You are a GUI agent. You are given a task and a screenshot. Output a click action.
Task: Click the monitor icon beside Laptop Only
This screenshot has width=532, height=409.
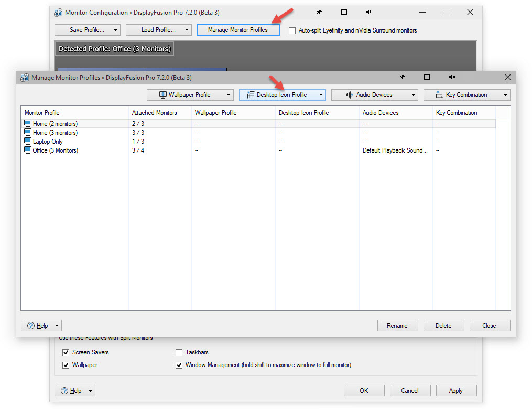coord(28,142)
